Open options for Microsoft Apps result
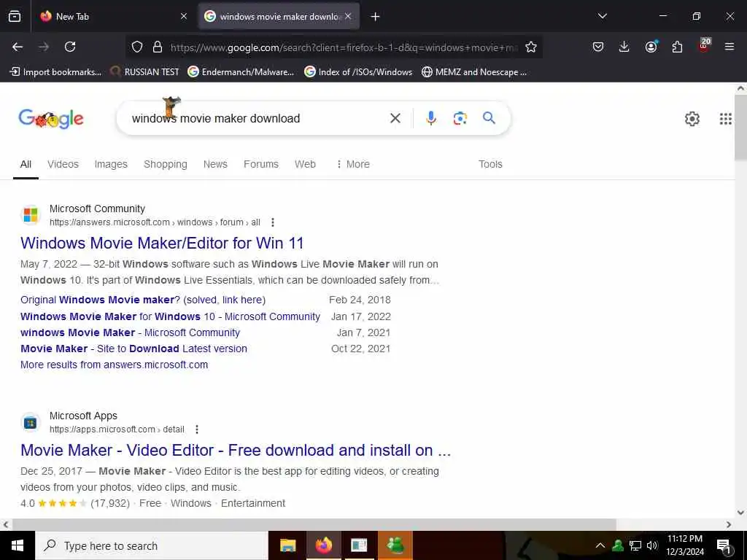The width and height of the screenshot is (747, 560). click(197, 429)
